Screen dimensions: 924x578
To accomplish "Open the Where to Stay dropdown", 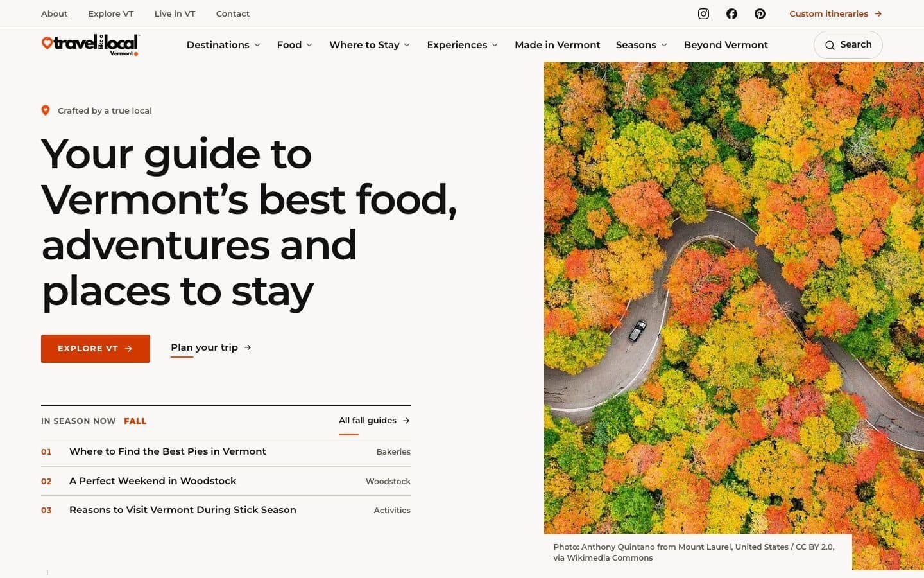I will [x=370, y=45].
